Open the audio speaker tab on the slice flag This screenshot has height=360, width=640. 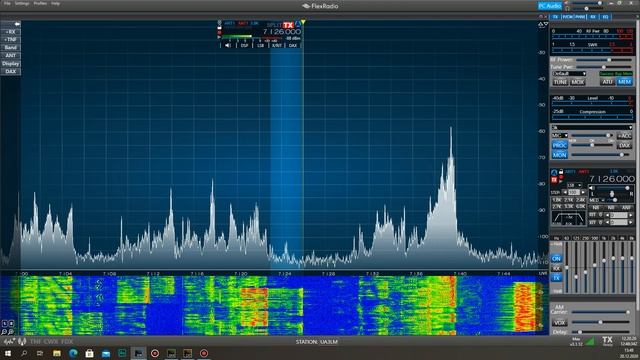click(228, 45)
